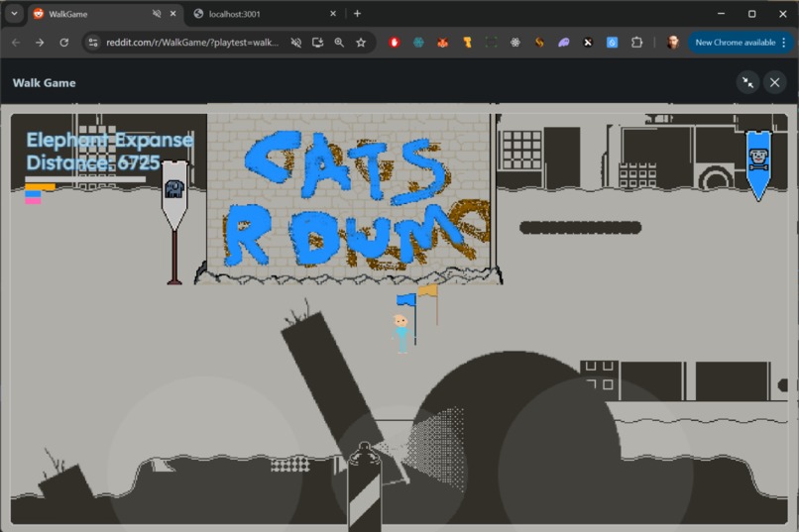Click the Distance: 6725 counter

coord(93,162)
